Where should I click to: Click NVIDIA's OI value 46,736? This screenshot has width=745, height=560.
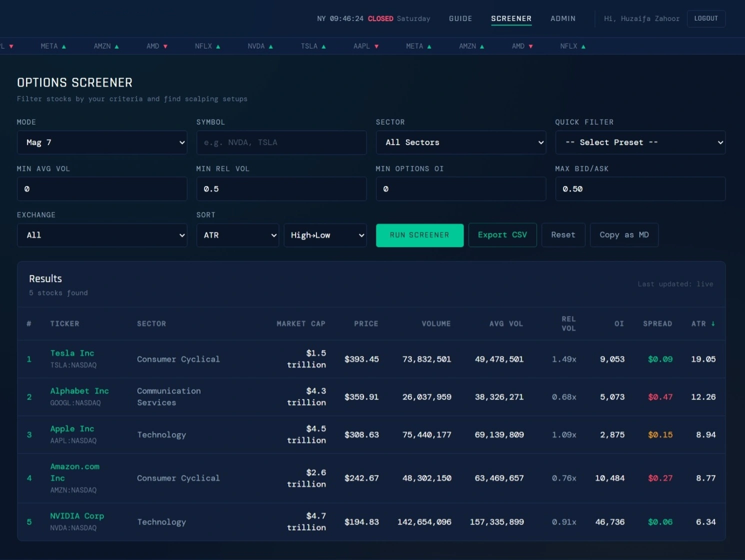point(609,522)
